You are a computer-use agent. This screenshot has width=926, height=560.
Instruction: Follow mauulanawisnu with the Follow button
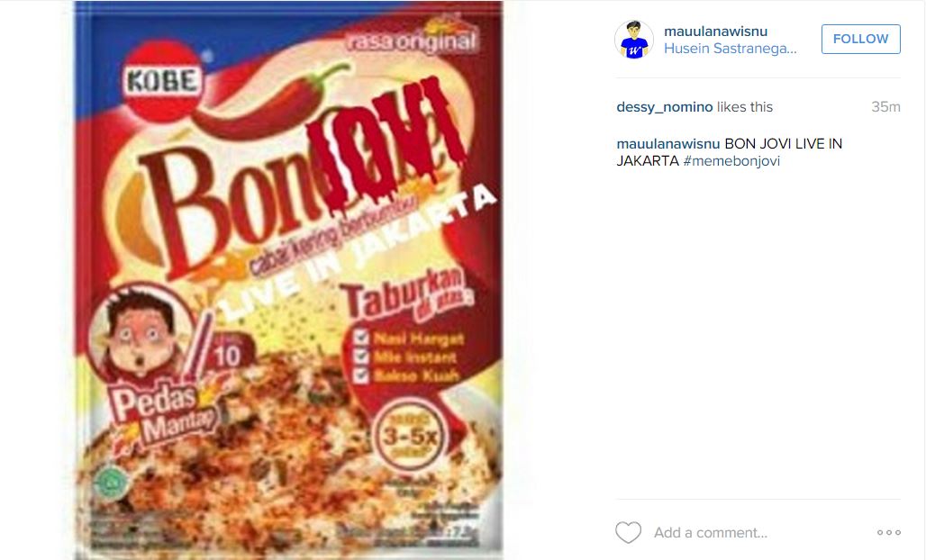click(860, 39)
